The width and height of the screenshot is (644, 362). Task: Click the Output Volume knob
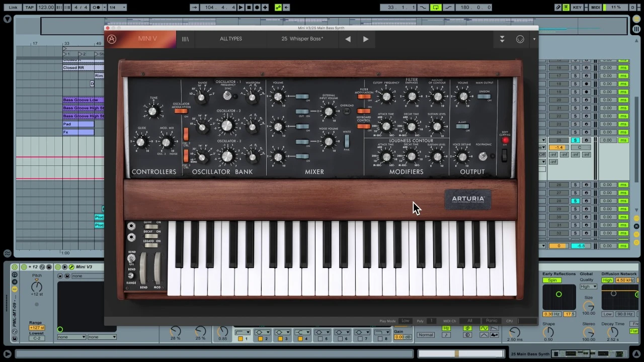pos(463,97)
